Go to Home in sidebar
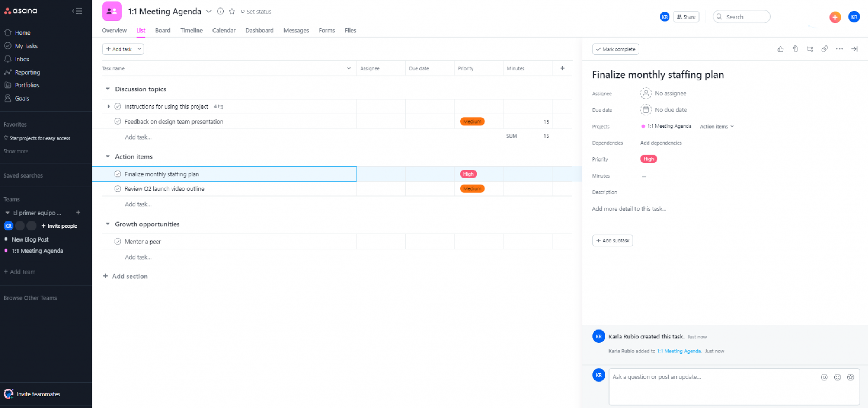Viewport: 868px width, 408px height. pos(22,33)
